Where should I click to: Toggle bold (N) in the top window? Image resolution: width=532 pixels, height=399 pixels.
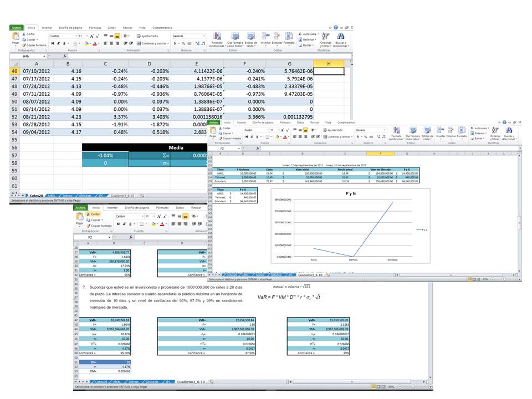click(52, 43)
